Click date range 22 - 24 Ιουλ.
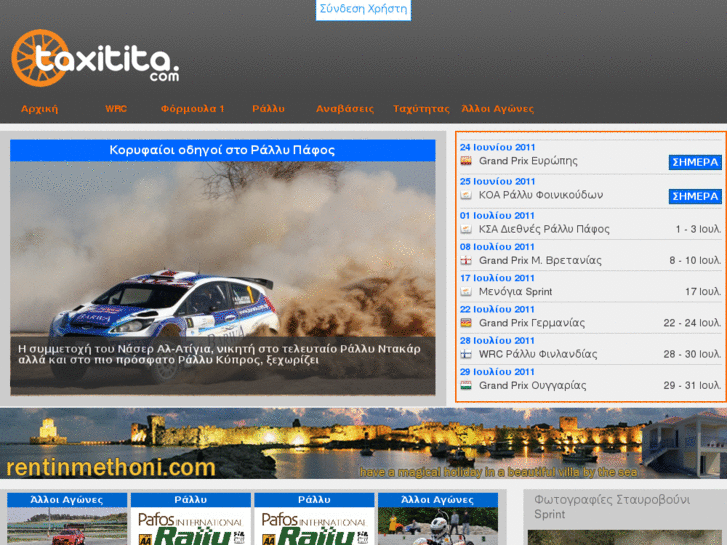The width and height of the screenshot is (727, 545). coord(692,323)
